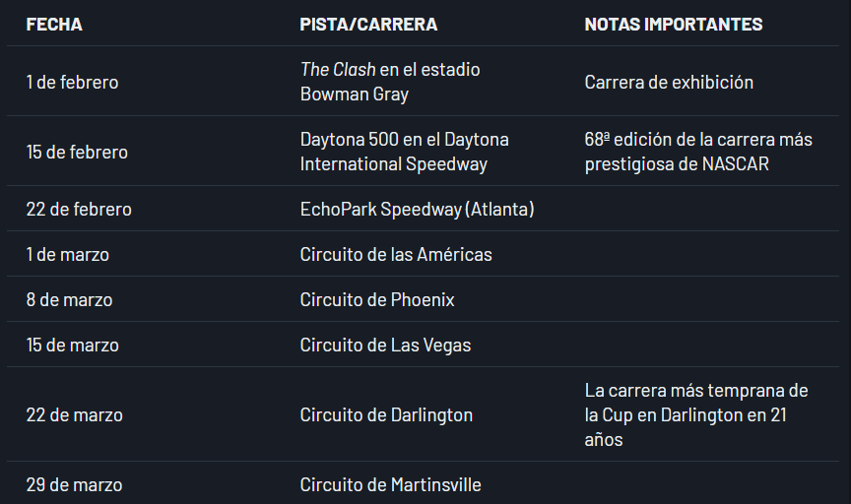851x504 pixels.
Task: Click the 68ª edición note text
Action: [698, 152]
